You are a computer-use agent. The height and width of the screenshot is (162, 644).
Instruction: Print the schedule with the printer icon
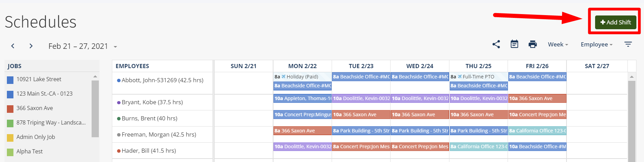[x=533, y=44]
